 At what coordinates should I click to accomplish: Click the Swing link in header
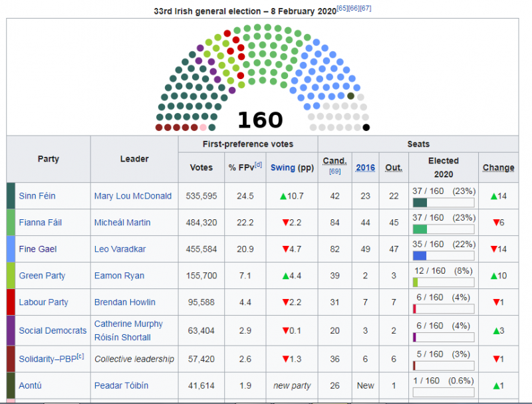point(282,167)
